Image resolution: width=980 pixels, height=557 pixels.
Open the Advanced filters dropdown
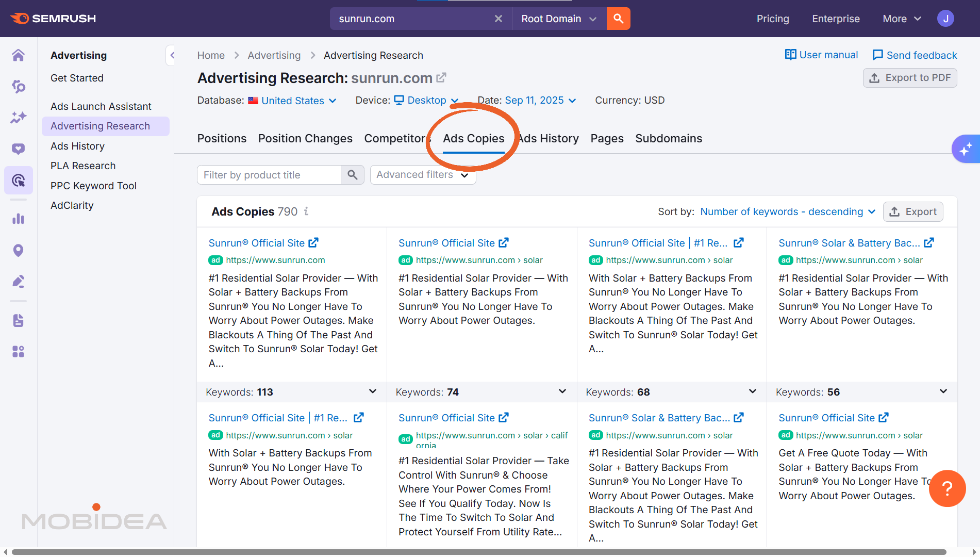[x=423, y=175]
